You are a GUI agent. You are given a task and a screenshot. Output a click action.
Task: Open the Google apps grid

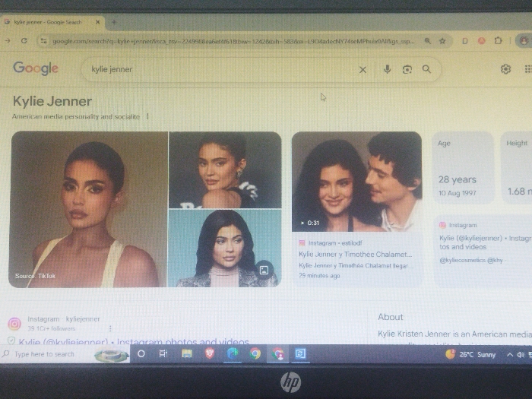pos(528,69)
